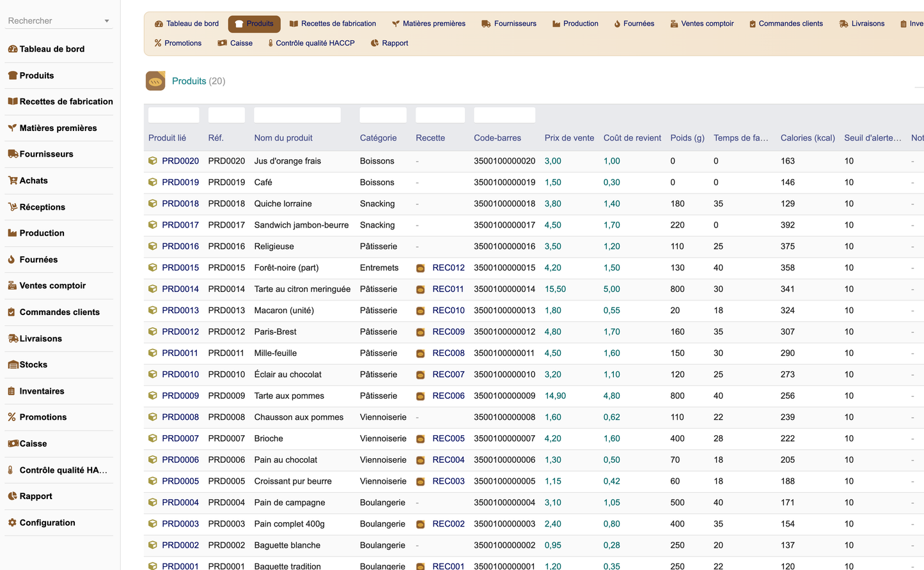Open recipe link REC011
Image resolution: width=924 pixels, height=570 pixels.
(x=448, y=289)
